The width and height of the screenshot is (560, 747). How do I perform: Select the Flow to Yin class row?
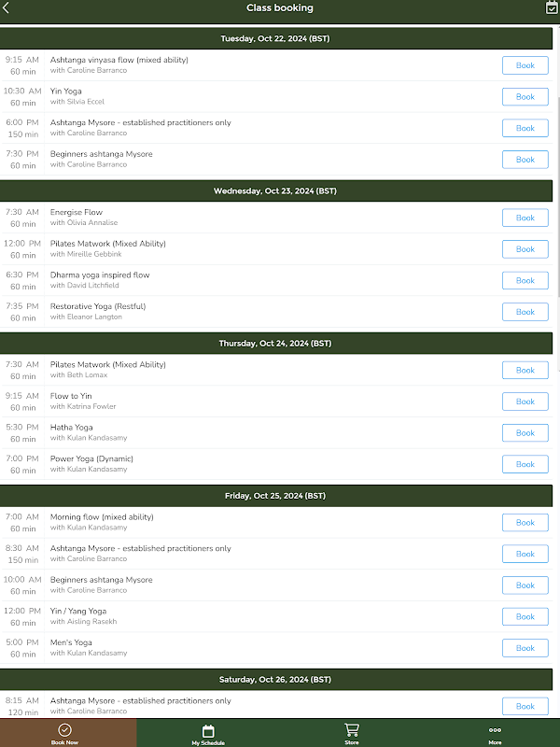(x=233, y=402)
